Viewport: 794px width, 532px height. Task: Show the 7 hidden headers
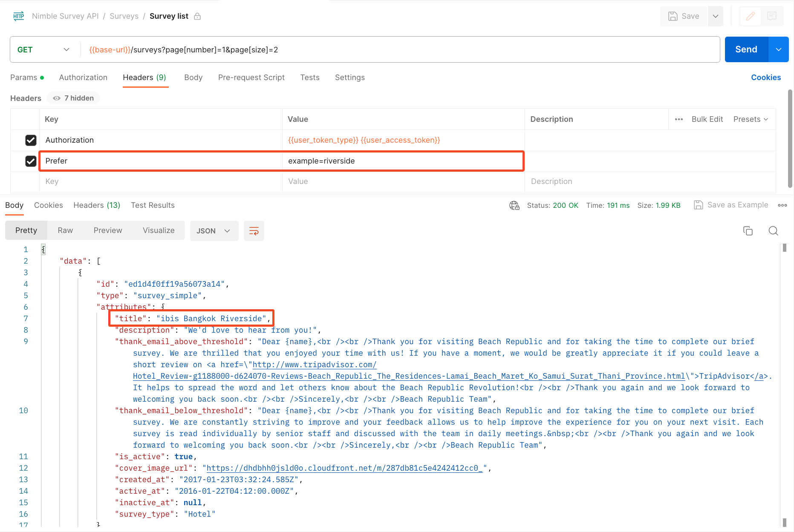pyautogui.click(x=73, y=98)
